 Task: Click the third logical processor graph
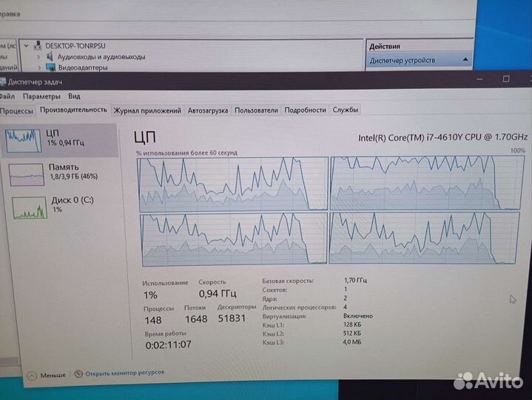(234, 239)
